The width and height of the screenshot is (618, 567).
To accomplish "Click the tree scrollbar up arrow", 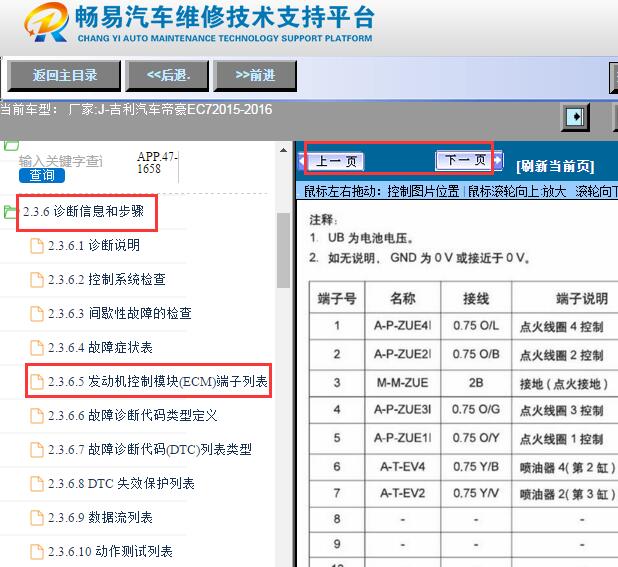I will 283,150.
